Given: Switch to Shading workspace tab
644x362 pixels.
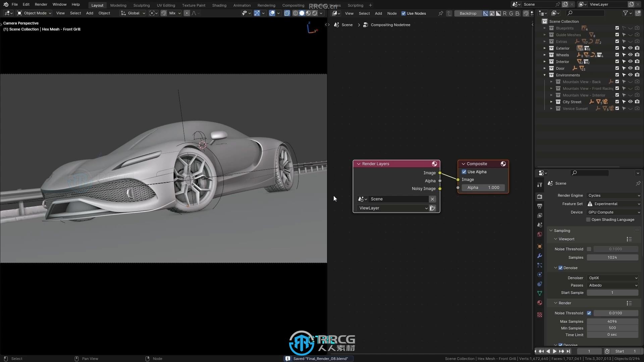Looking at the screenshot, I should [219, 5].
